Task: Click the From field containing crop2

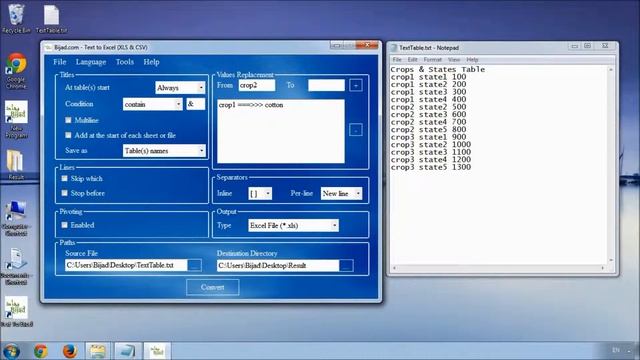Action: (x=257, y=85)
